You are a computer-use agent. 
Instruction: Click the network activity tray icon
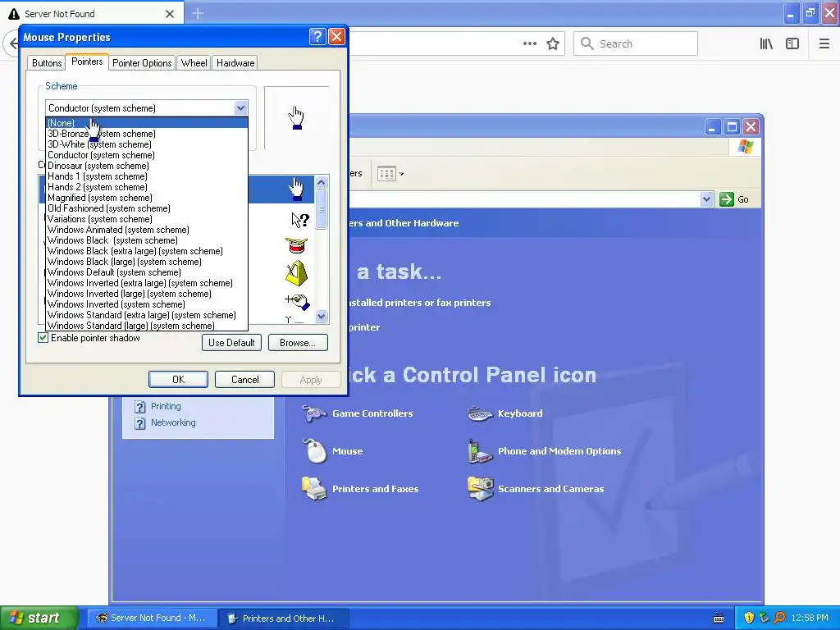coord(764,618)
